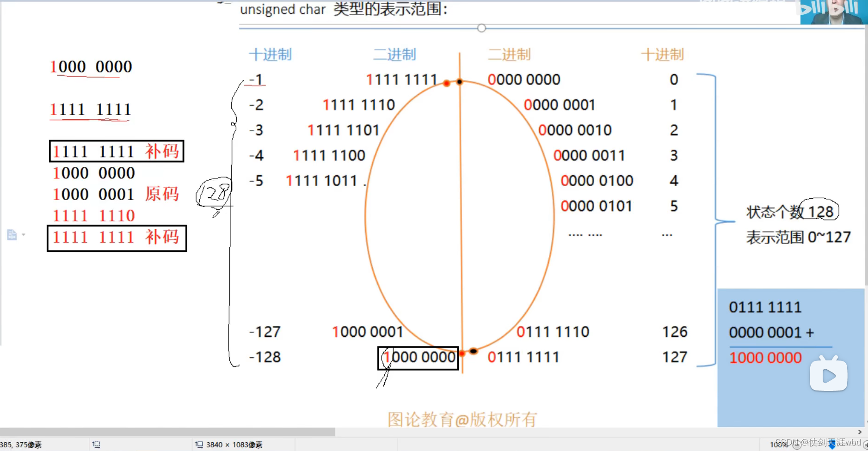Click the orange '二进制' column header

pyautogui.click(x=509, y=55)
